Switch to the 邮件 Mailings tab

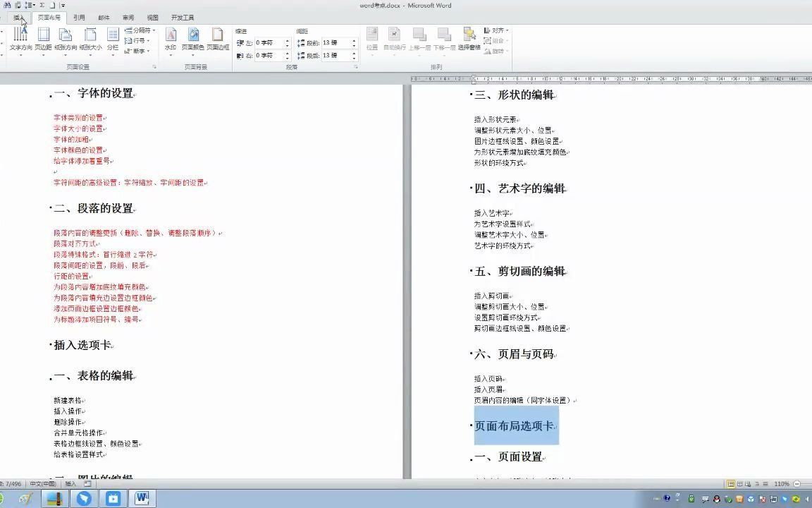pyautogui.click(x=104, y=18)
